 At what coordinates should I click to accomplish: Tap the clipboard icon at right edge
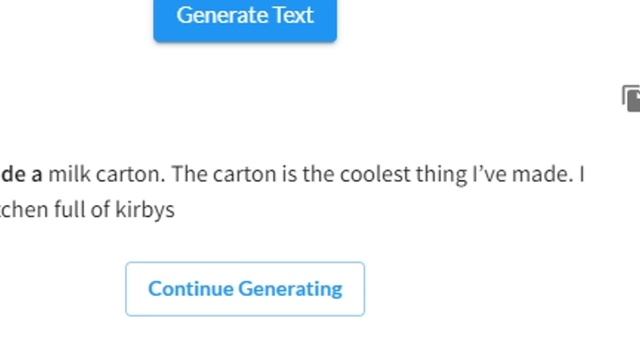(631, 98)
